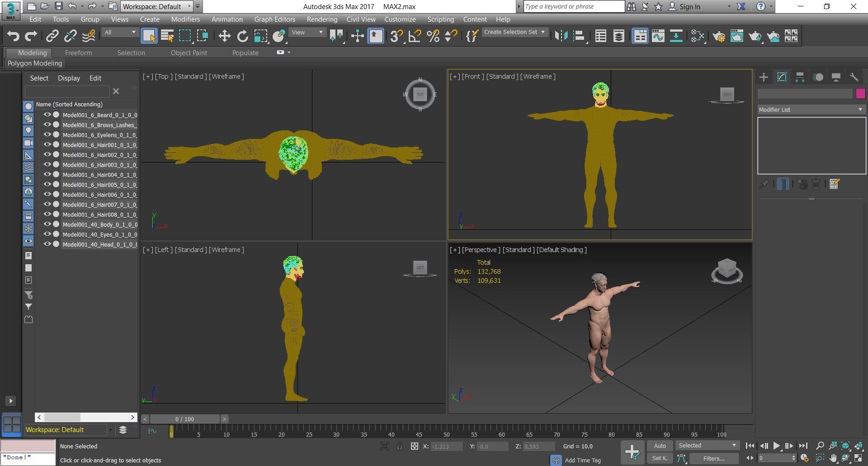Open the reference coordinate View dropdown
Viewport: 868px width, 466px height.
click(307, 32)
